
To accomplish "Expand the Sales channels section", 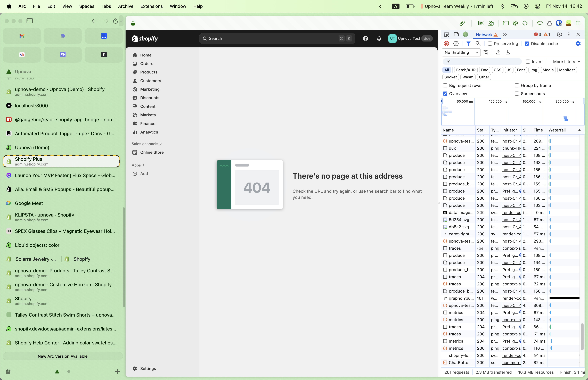I will tap(146, 144).
